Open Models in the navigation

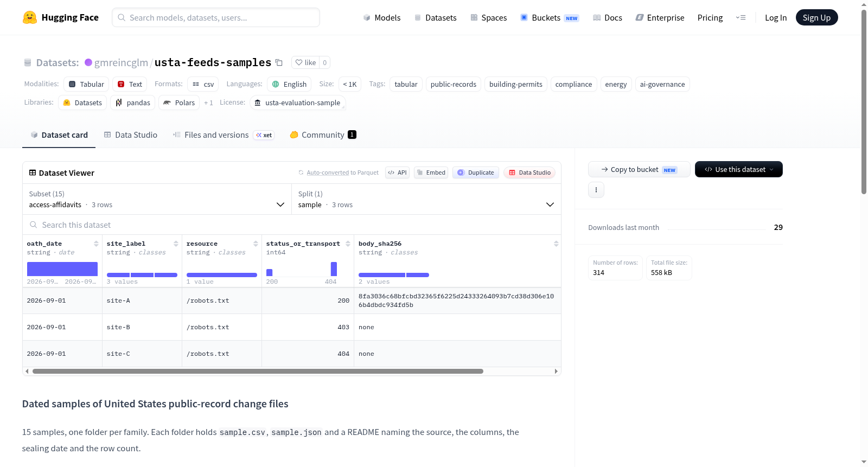pos(382,17)
